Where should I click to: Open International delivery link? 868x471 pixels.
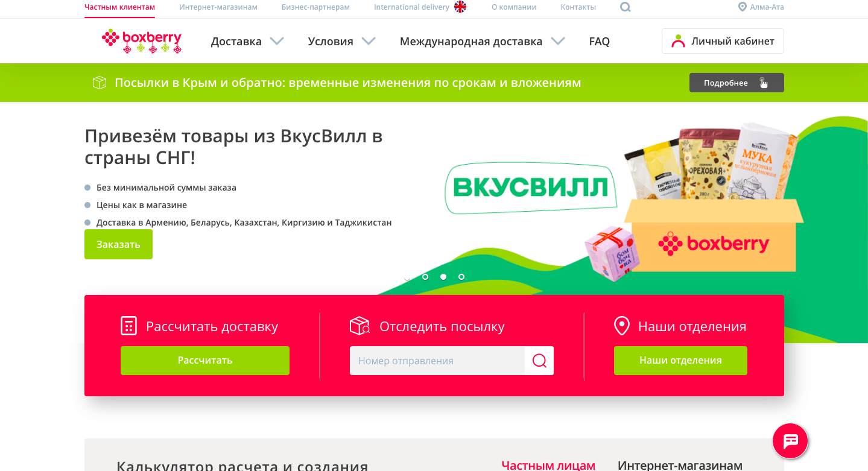pyautogui.click(x=411, y=7)
